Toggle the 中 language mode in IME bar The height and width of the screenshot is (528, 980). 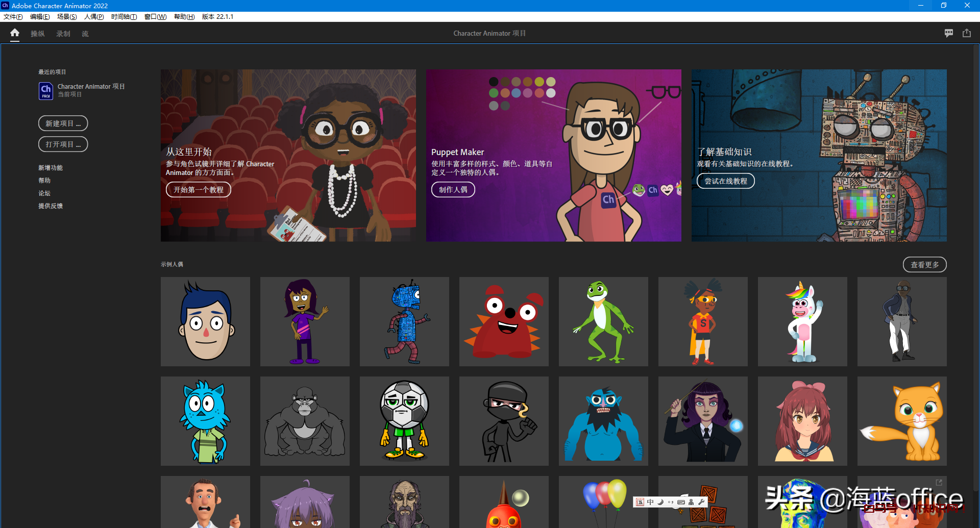point(650,502)
